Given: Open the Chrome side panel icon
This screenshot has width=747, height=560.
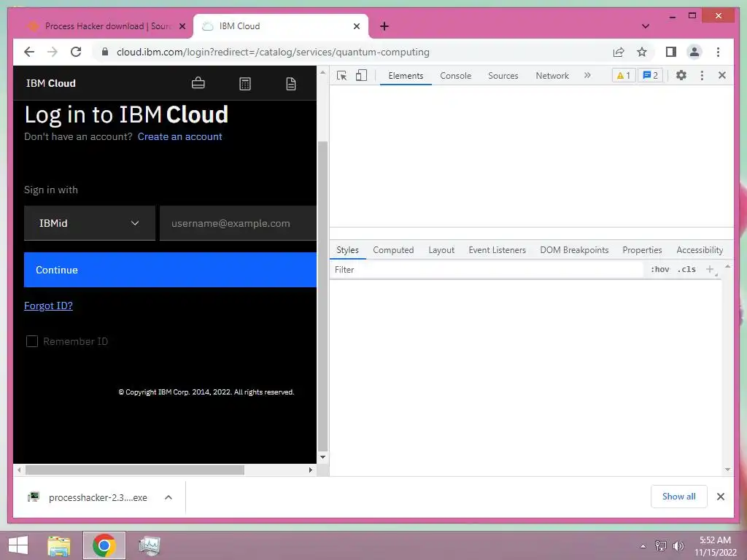Looking at the screenshot, I should click(x=671, y=52).
